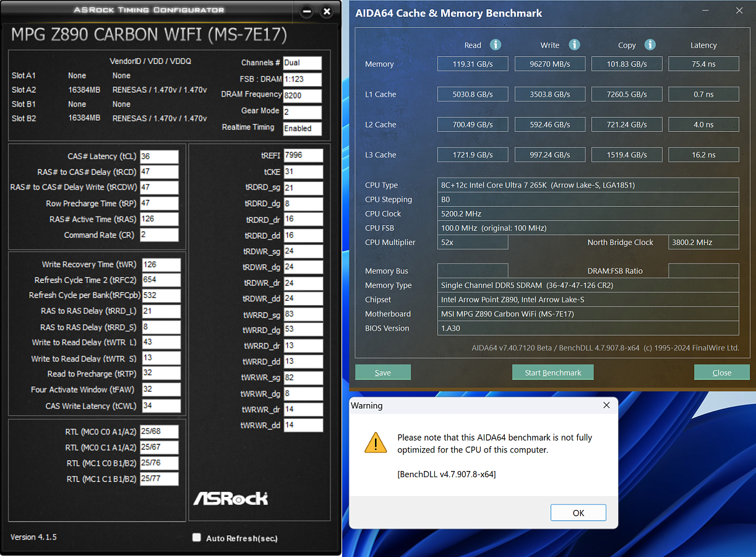Click the Read info icon in AIDA64
Viewport: 756px width, 557px height.
[495, 45]
